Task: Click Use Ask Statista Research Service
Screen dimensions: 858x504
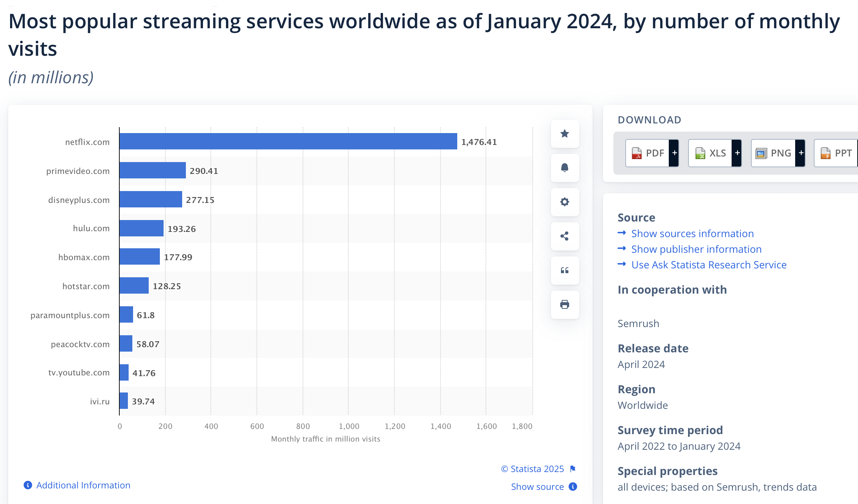Action: click(x=709, y=265)
